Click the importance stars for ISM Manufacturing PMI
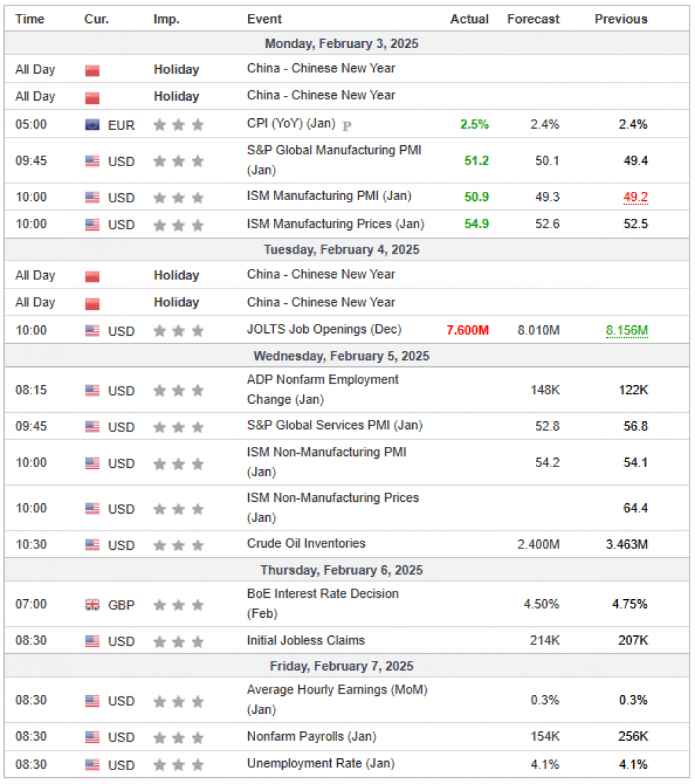Viewport: 695px width, 784px height. click(179, 197)
